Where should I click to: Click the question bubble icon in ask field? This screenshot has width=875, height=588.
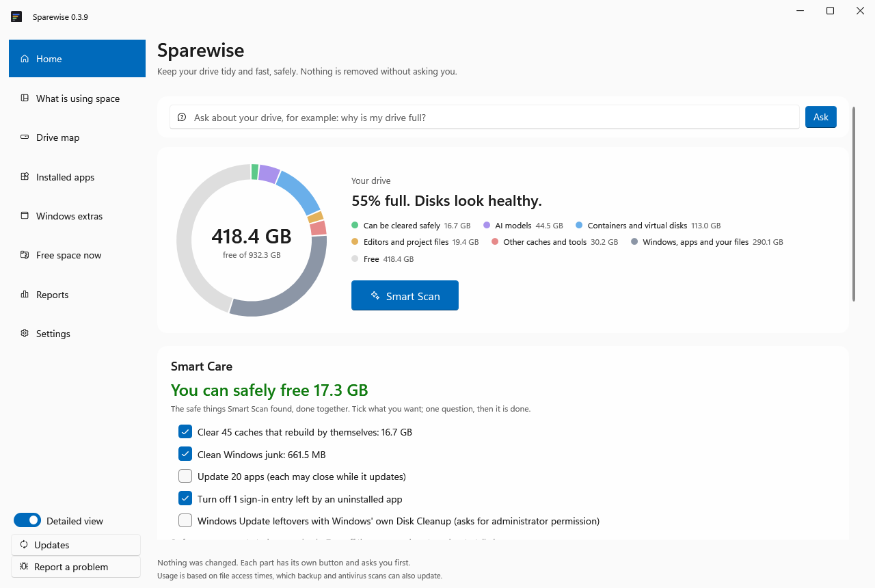point(182,118)
